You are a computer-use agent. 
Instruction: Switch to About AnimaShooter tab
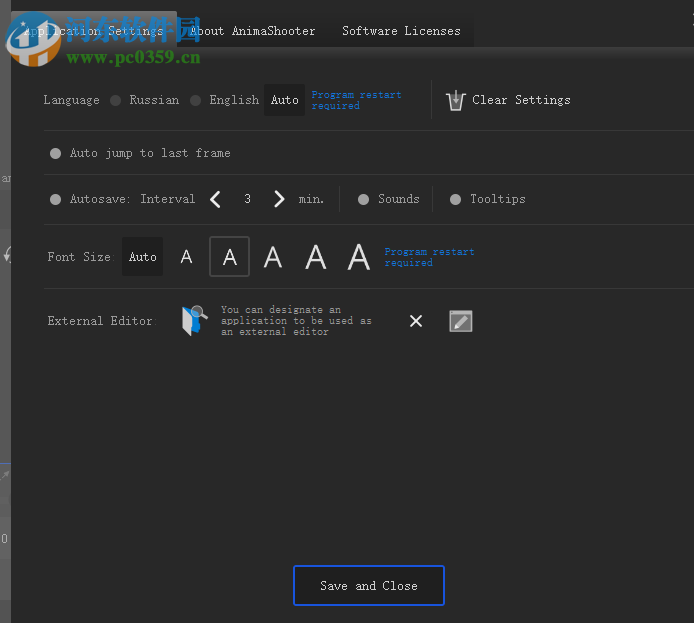[252, 31]
